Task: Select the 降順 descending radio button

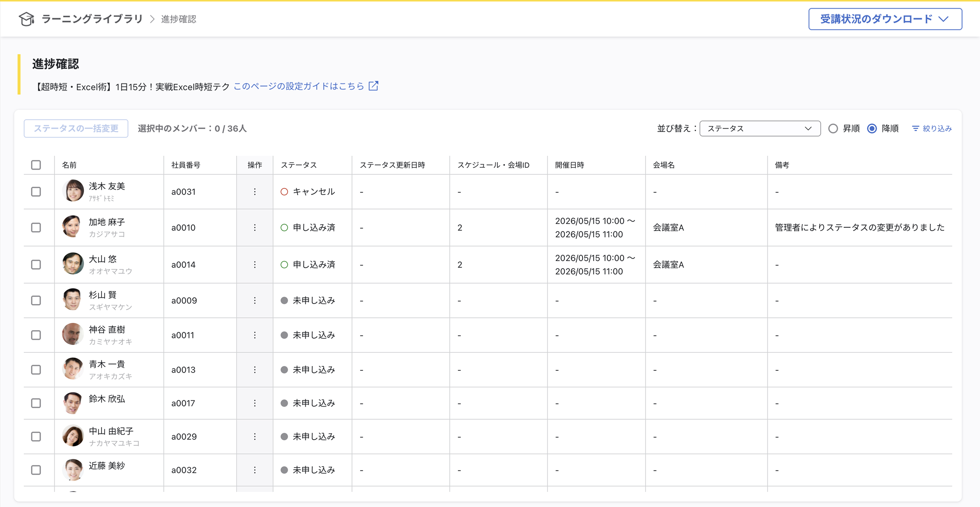Action: tap(871, 129)
